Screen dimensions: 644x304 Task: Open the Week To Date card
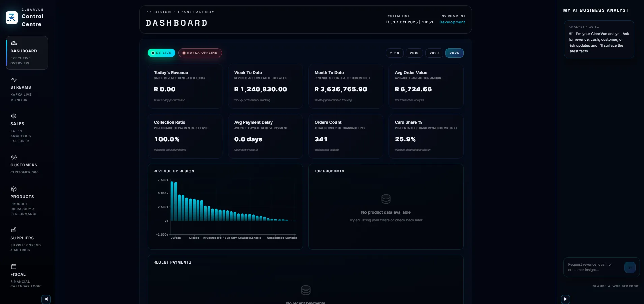pos(265,86)
